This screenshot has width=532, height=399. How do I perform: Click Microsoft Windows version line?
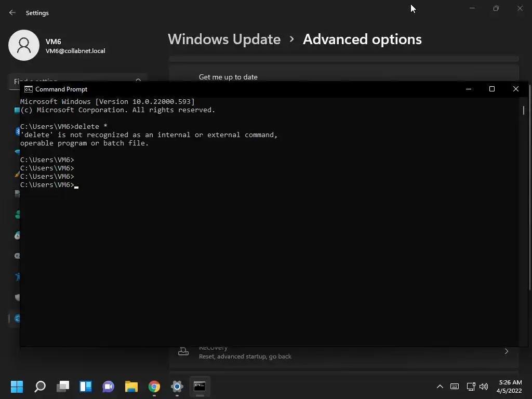click(108, 101)
